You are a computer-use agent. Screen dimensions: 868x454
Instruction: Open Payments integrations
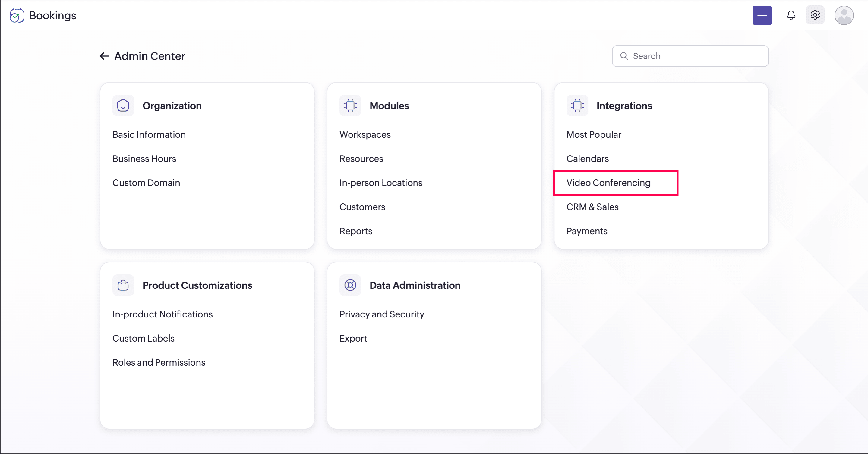click(x=587, y=231)
